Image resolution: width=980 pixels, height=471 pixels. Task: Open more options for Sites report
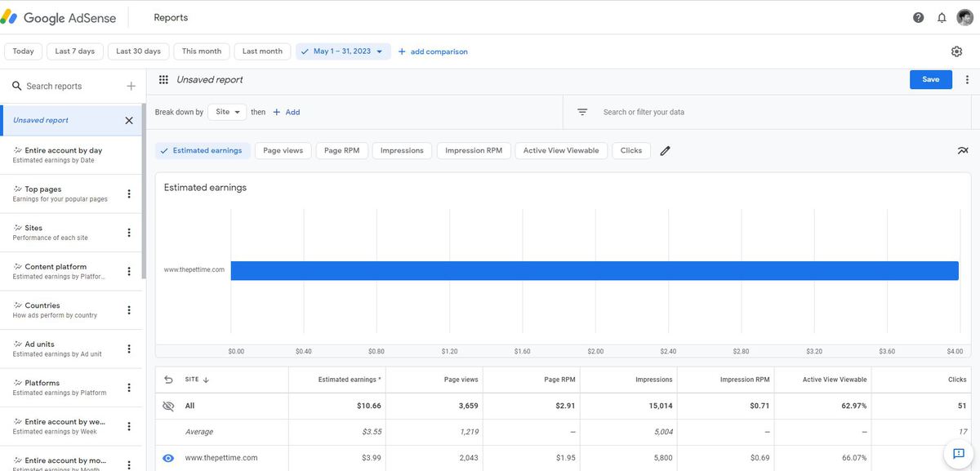128,233
